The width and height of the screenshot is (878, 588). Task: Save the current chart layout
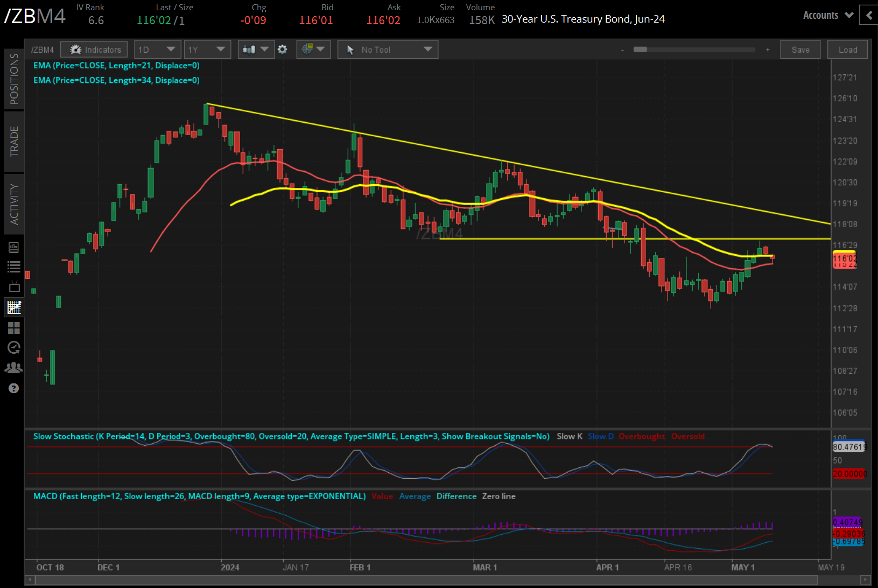[800, 49]
